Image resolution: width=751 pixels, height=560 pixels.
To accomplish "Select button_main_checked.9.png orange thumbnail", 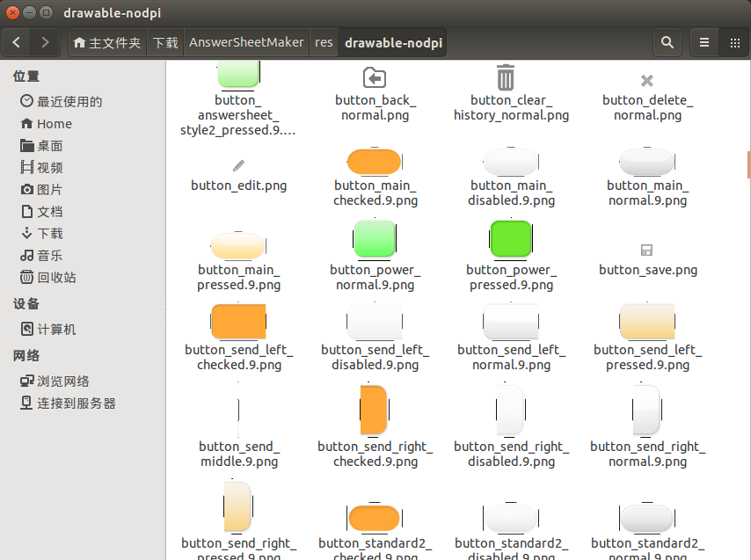I will tap(375, 162).
